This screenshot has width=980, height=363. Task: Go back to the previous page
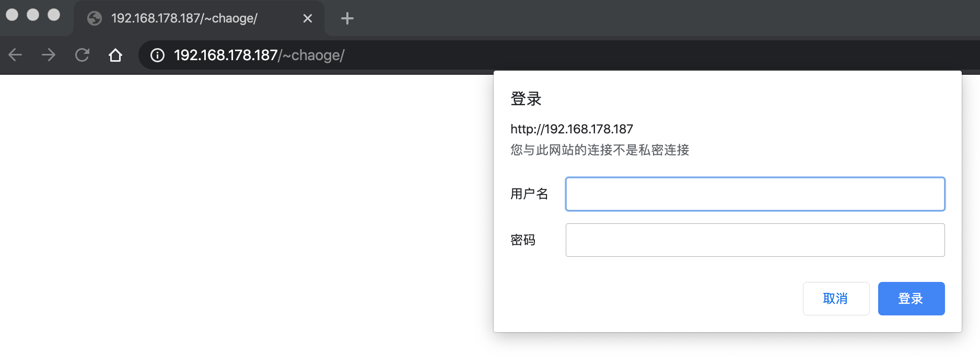point(15,55)
